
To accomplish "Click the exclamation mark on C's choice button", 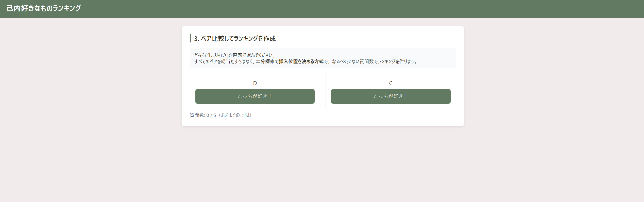I will [406, 96].
